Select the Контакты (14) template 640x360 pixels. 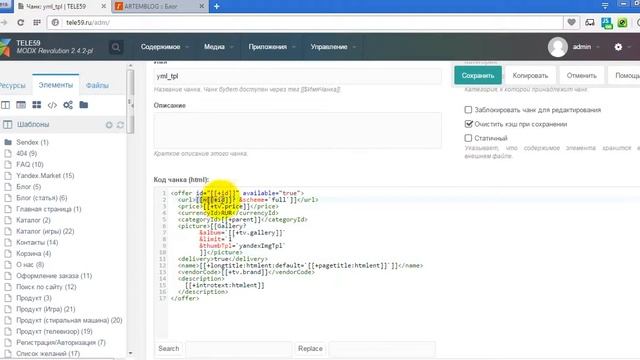pyautogui.click(x=37, y=242)
